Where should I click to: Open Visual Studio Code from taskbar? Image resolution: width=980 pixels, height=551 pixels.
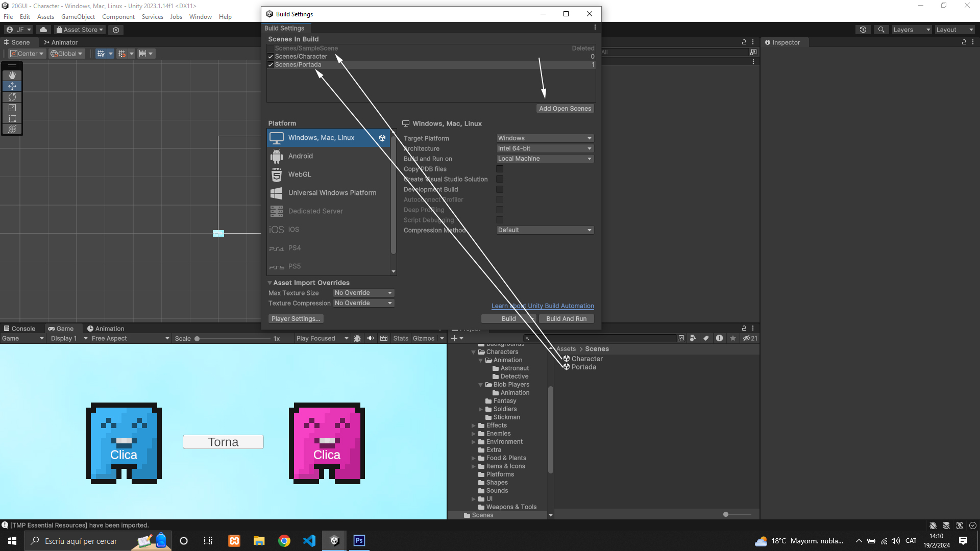[309, 541]
